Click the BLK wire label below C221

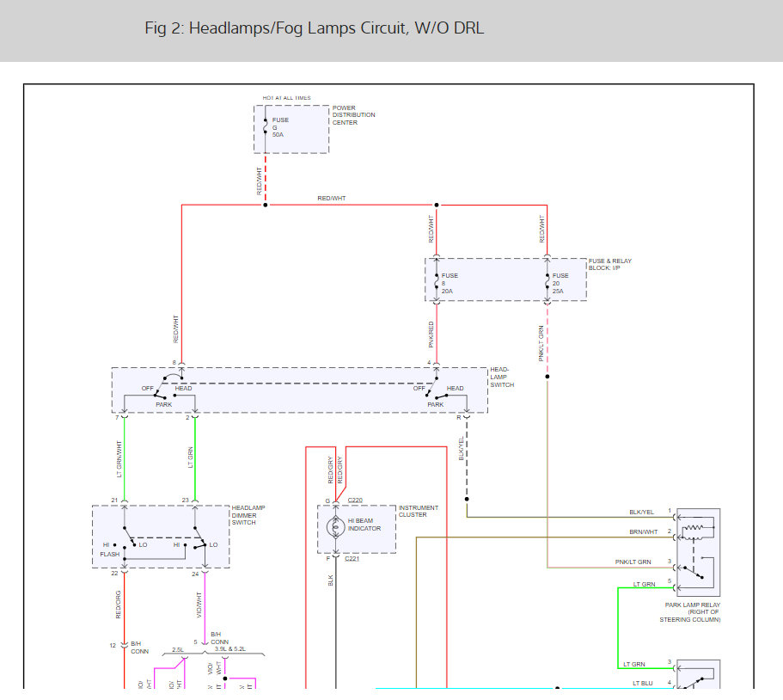click(x=331, y=580)
